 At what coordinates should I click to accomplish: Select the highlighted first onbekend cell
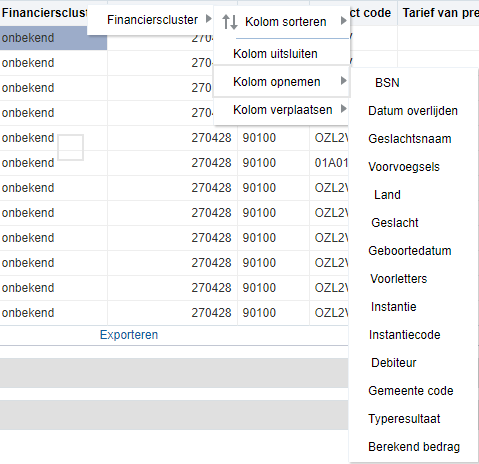pyautogui.click(x=53, y=38)
